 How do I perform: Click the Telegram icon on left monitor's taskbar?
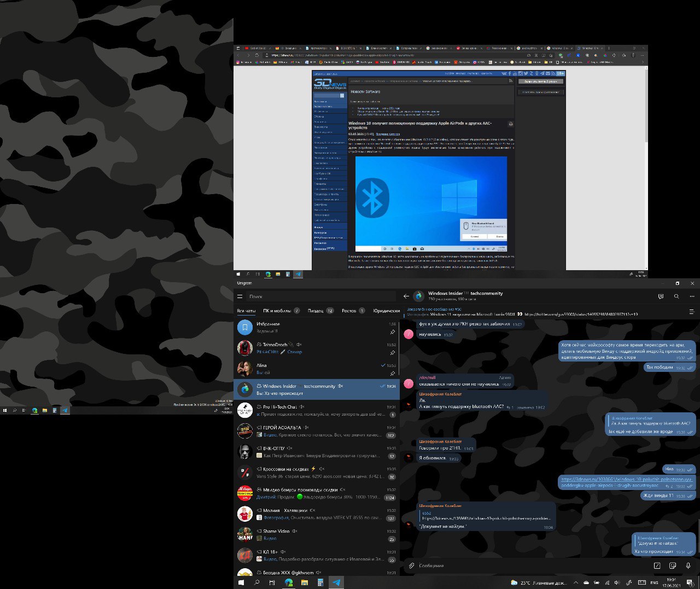click(x=65, y=410)
